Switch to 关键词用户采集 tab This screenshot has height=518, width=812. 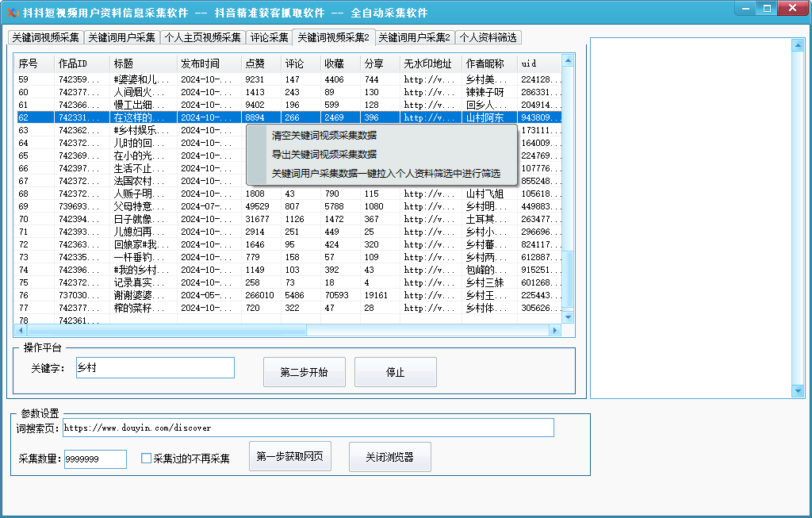[x=121, y=38]
